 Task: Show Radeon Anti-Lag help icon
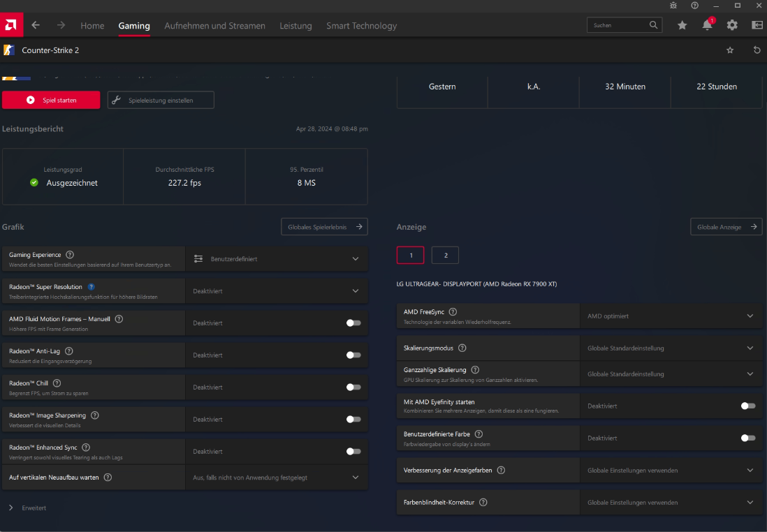(69, 351)
